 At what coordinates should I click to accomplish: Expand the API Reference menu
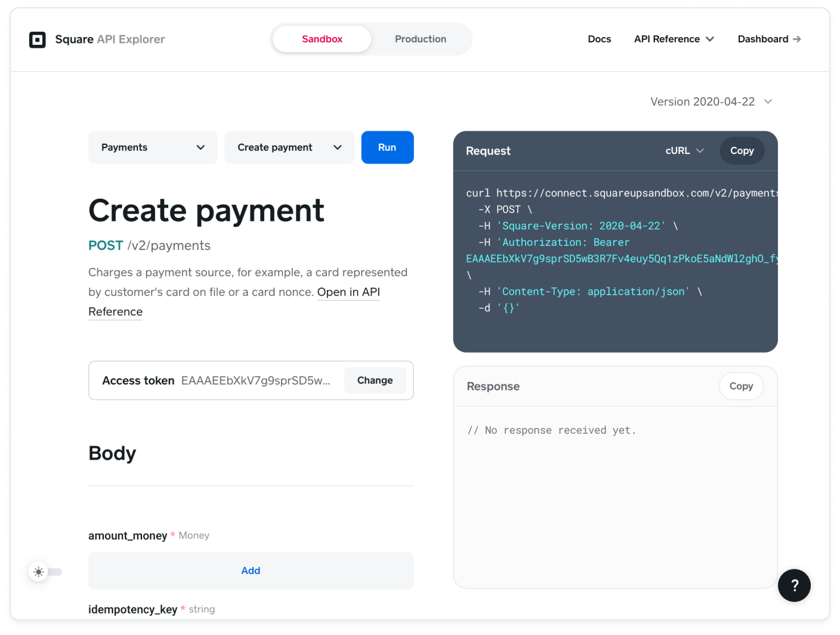(x=674, y=39)
